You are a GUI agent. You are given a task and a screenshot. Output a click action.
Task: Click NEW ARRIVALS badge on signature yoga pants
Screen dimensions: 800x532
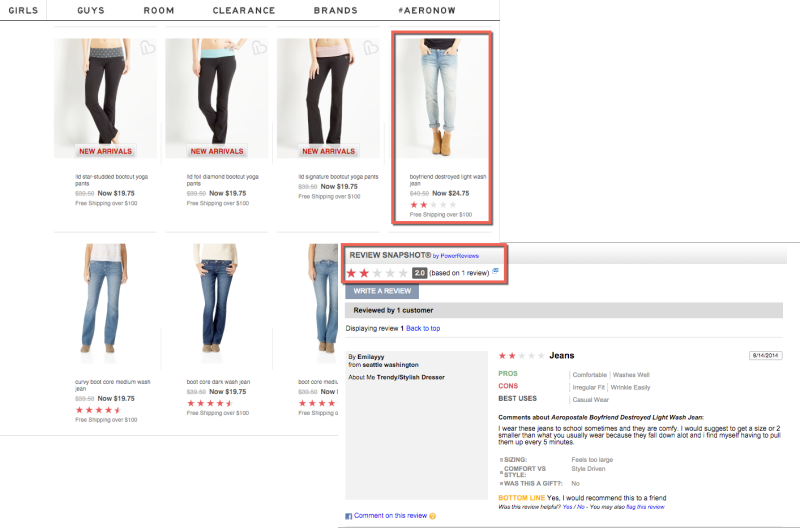328,151
